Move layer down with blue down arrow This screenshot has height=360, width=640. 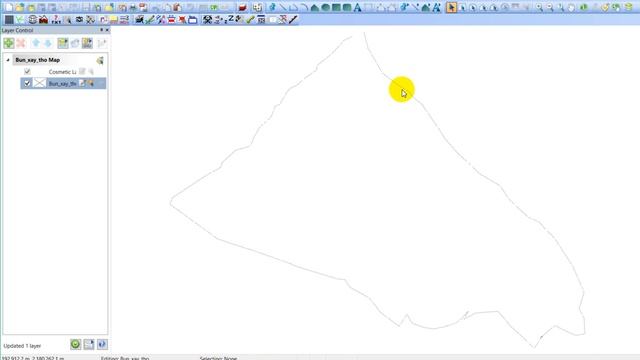48,43
